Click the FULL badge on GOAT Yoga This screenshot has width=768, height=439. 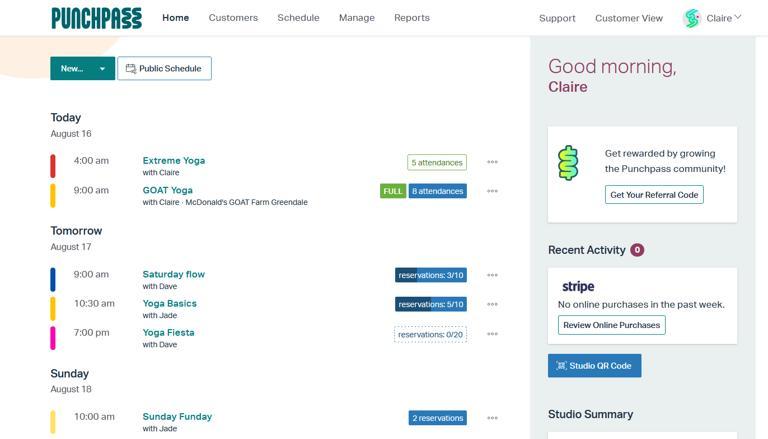pos(393,191)
